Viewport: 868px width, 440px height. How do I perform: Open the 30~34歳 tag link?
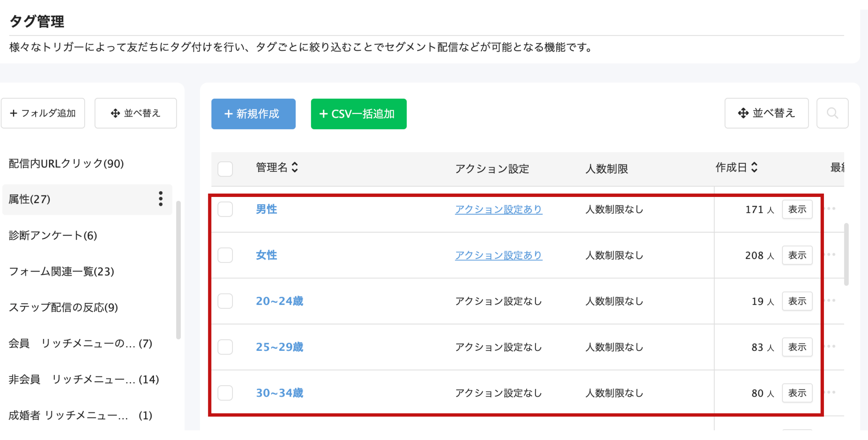pyautogui.click(x=280, y=393)
